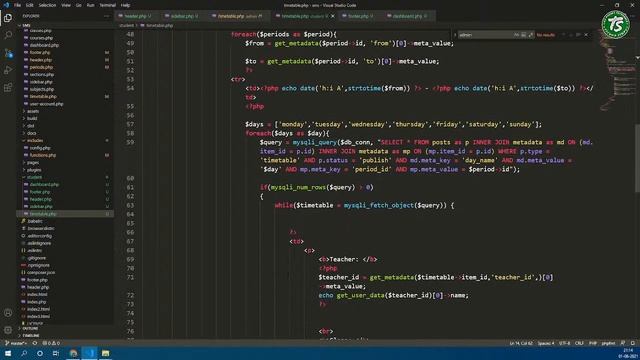
Task: Go to previous match in find widget
Action: click(564, 35)
